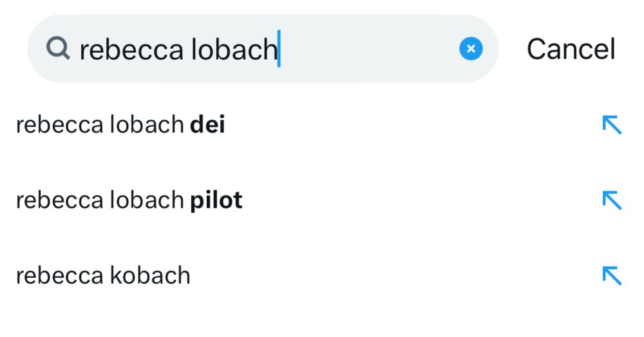Image resolution: width=644 pixels, height=337 pixels.
Task: Click empty area of the search bar
Action: (x=370, y=49)
